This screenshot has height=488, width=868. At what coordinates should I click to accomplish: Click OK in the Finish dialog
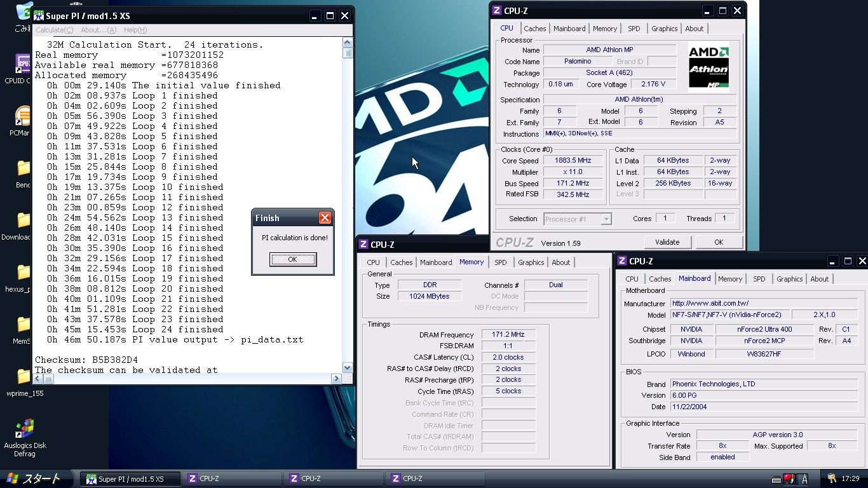(x=292, y=259)
